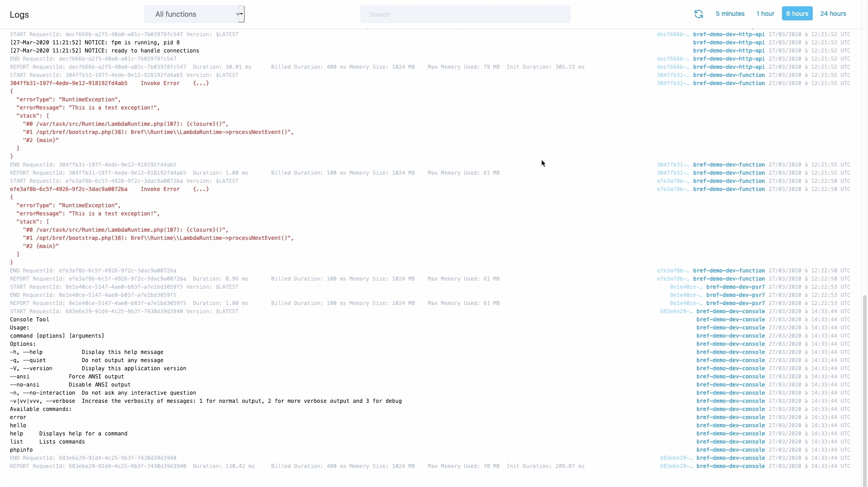Open decf666b request link on END RequestId row

click(673, 59)
